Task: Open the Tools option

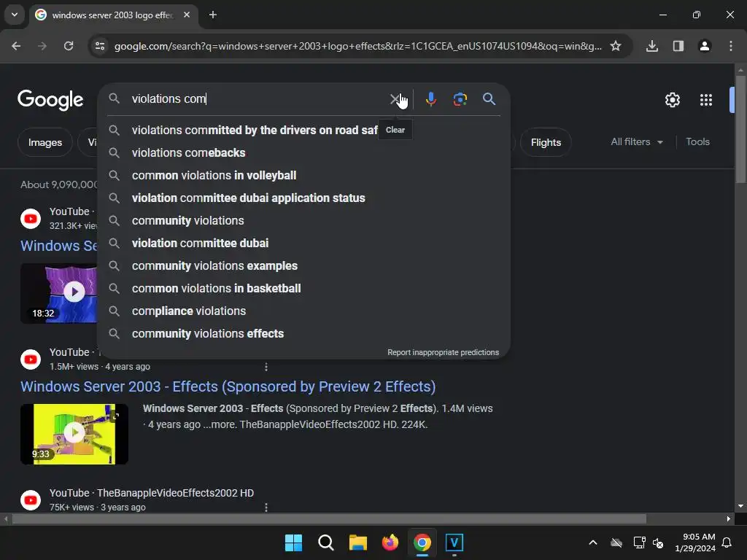Action: (697, 142)
